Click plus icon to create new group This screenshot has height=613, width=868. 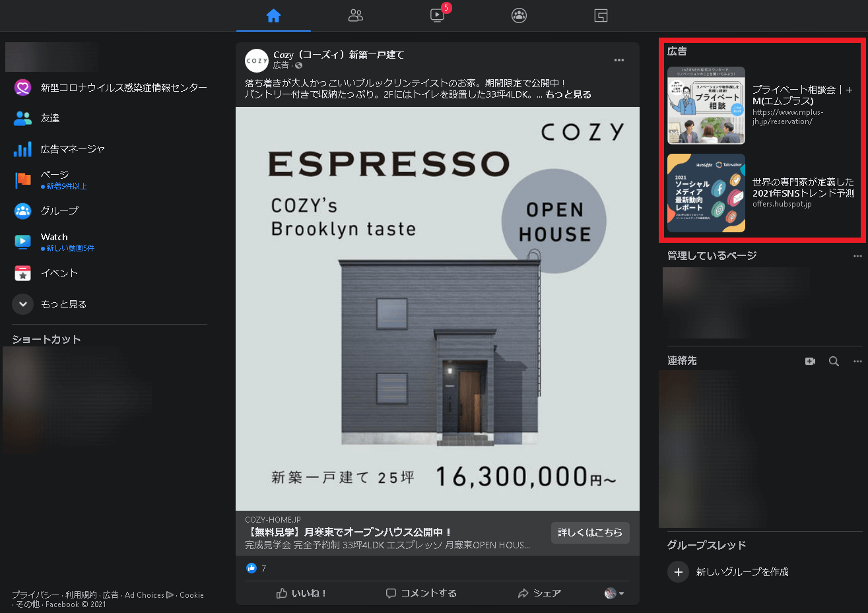[678, 571]
